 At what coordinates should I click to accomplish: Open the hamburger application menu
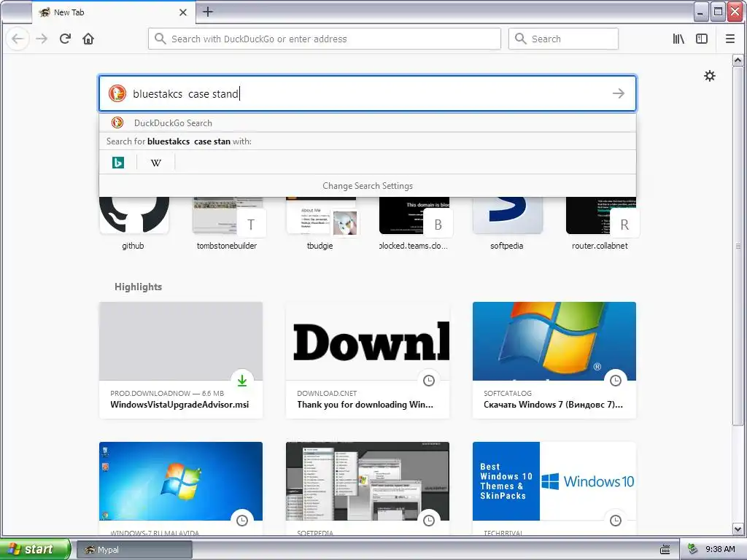coord(729,39)
